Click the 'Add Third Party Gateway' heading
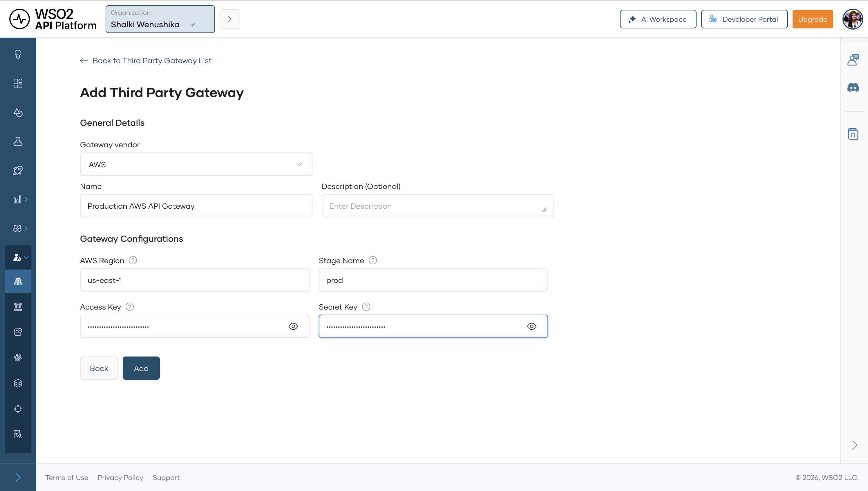 point(162,92)
